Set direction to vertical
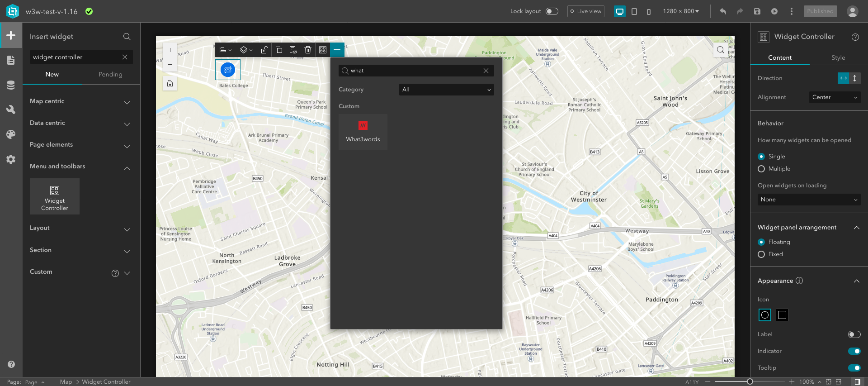 pos(855,78)
